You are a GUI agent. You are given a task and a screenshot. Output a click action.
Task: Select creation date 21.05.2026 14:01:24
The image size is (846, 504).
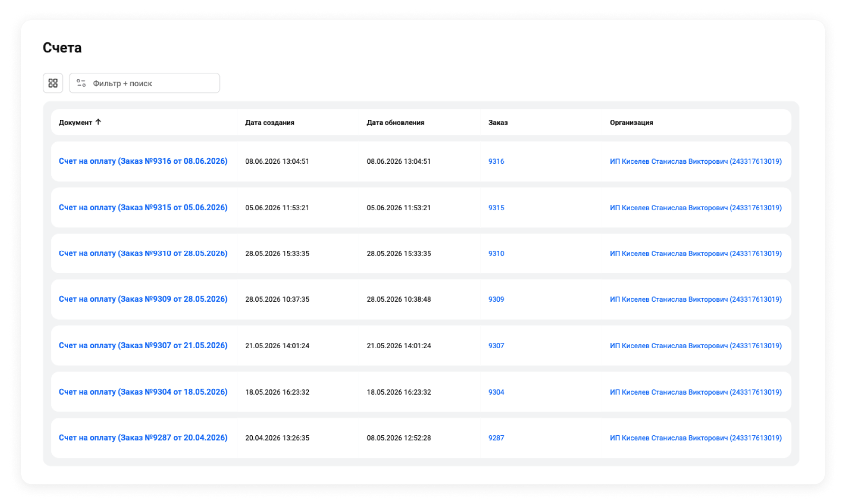coord(277,346)
